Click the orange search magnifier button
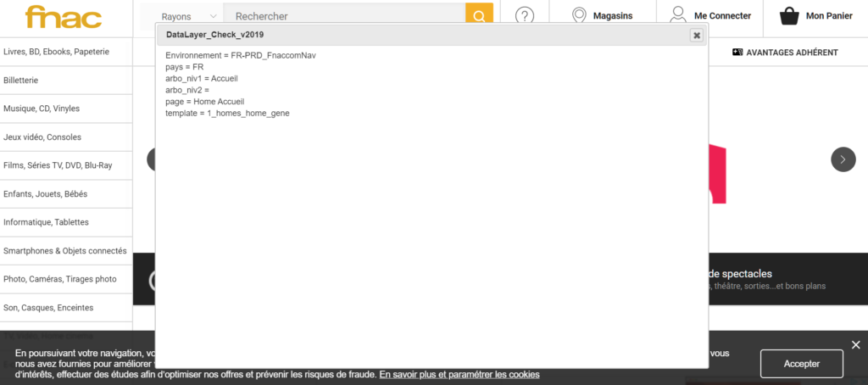Image resolution: width=868 pixels, height=385 pixels. tap(479, 16)
